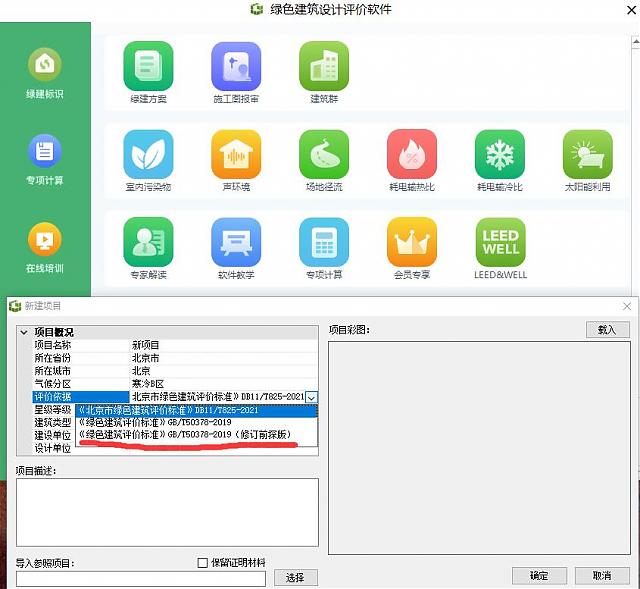Open the 耗电输热比 flame icon

pyautogui.click(x=412, y=154)
